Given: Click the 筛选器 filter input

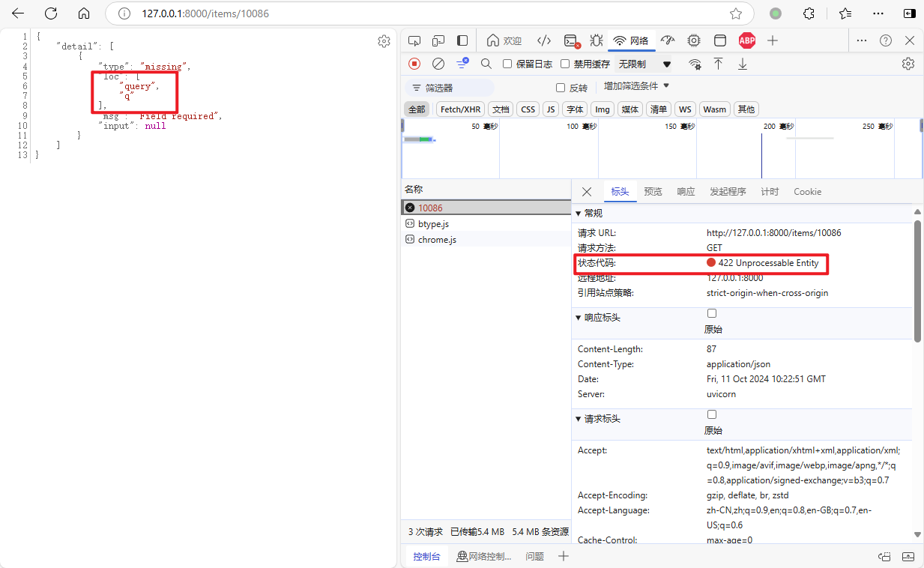Looking at the screenshot, I should tap(450, 88).
